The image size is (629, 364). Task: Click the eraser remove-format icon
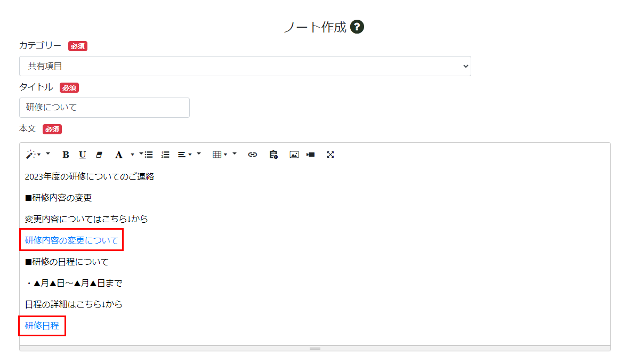tap(99, 155)
